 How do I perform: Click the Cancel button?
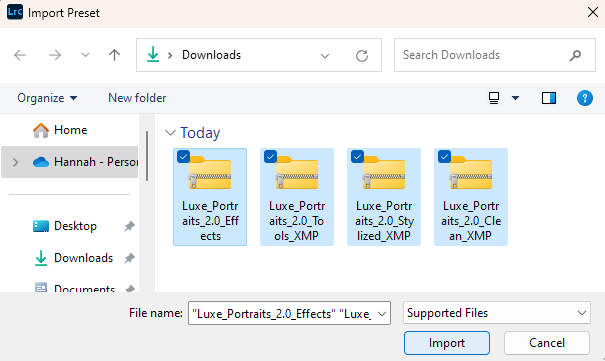click(x=547, y=343)
